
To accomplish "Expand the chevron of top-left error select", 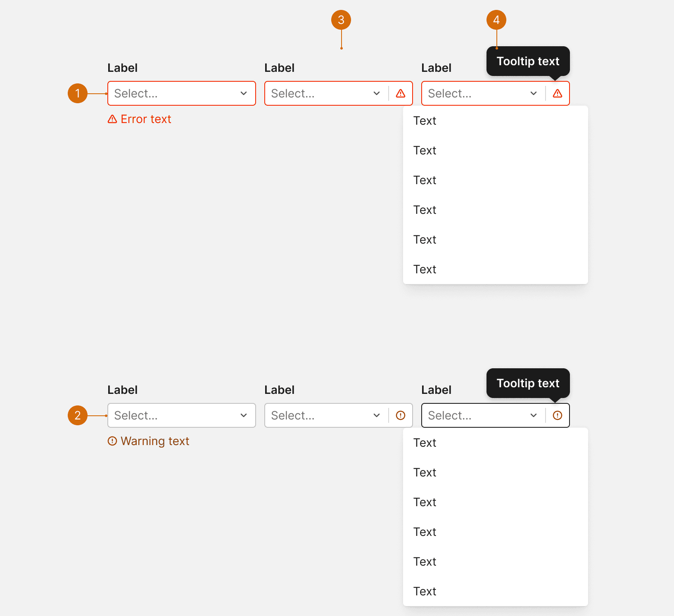I will coord(244,93).
